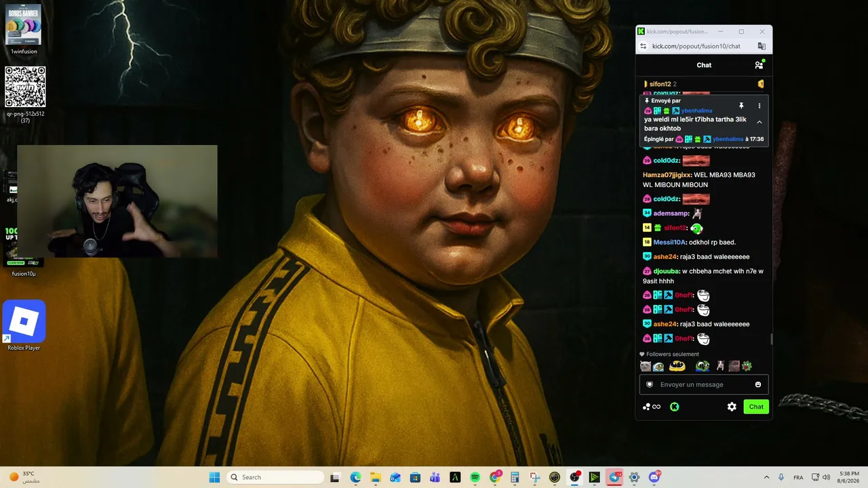The width and height of the screenshot is (868, 488).
Task: Open chat settings gear icon
Action: tap(732, 407)
